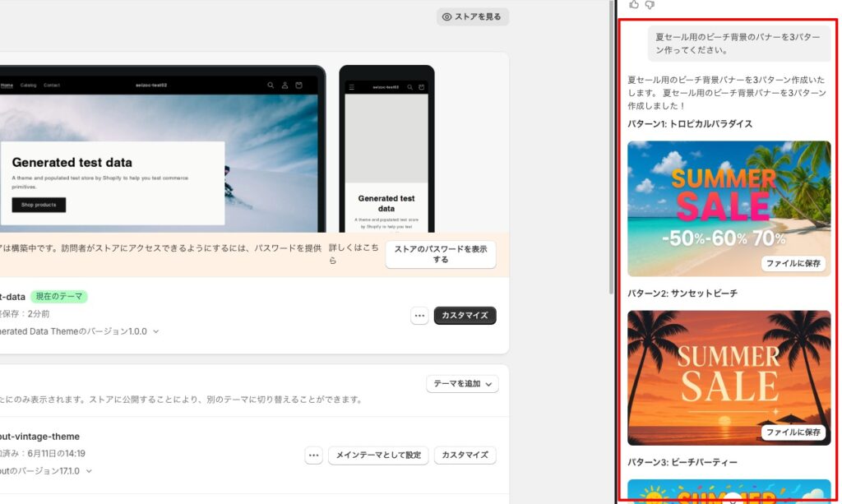842x504 pixels.
Task: Expand the version 17.1.0 chevron
Action: tap(89, 471)
